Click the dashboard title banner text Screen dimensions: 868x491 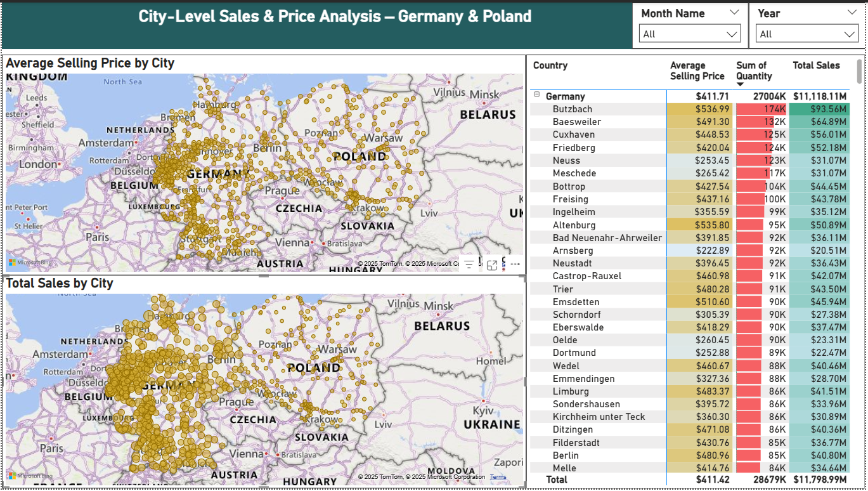point(335,17)
